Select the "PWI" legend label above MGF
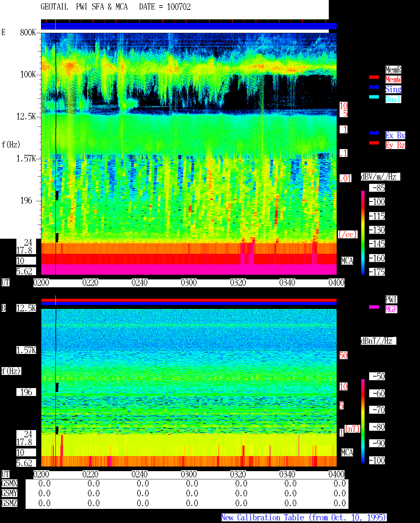 [x=391, y=299]
